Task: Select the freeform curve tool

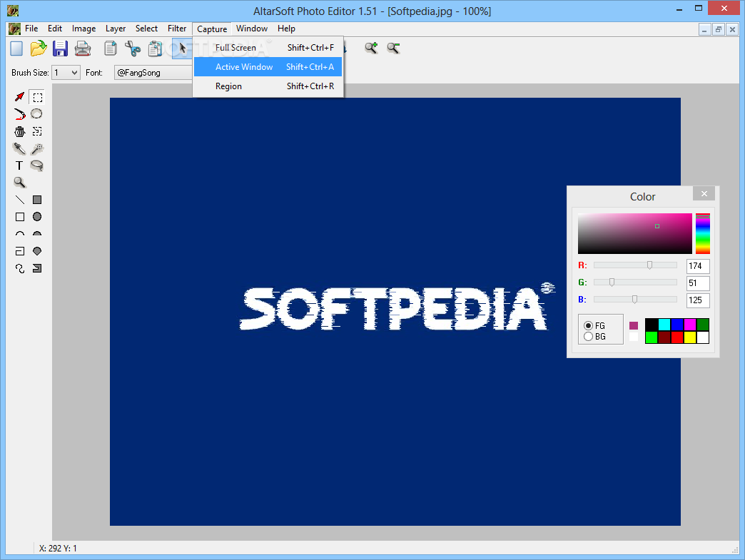Action: pos(20,268)
